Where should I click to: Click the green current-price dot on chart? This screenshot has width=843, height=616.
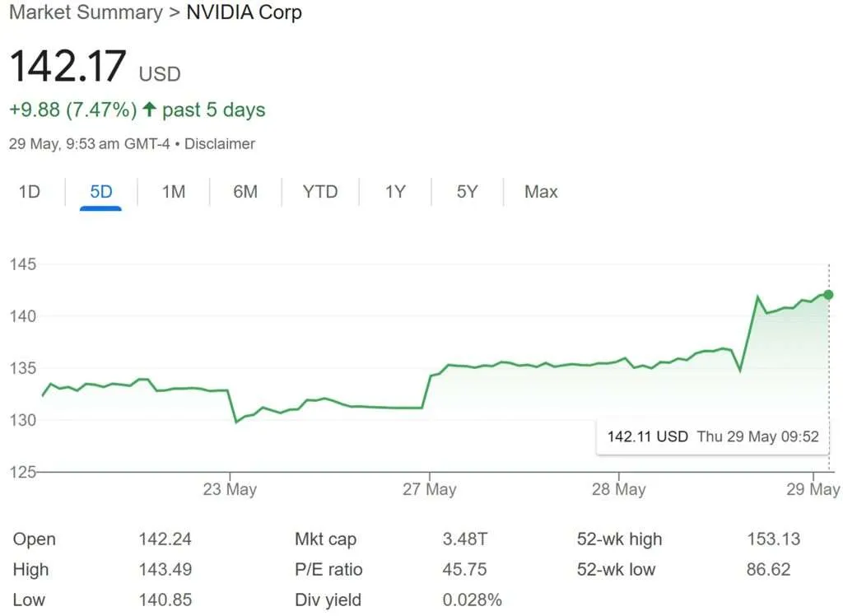828,295
